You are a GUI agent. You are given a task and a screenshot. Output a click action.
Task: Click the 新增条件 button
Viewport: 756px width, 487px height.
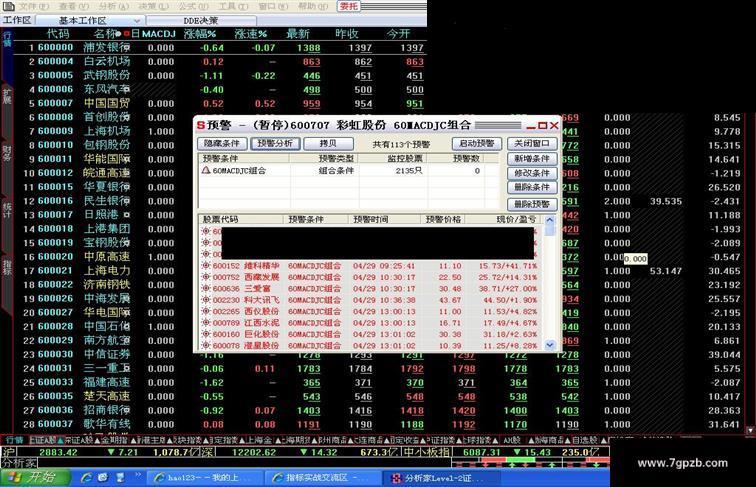tap(532, 159)
